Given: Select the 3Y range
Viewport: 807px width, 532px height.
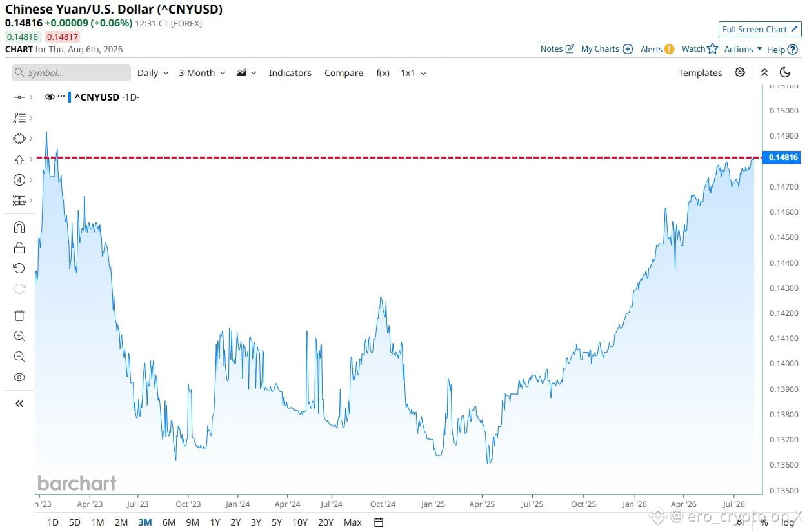Looking at the screenshot, I should 256,522.
